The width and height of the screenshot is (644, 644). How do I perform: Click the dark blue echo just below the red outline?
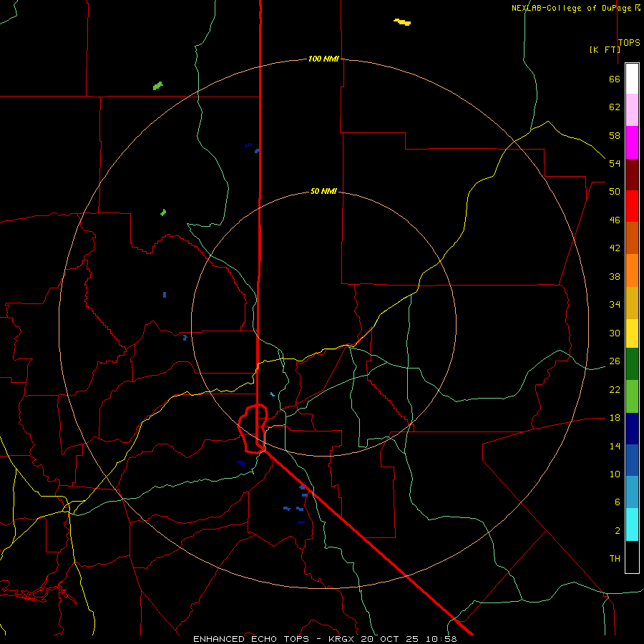[x=241, y=463]
